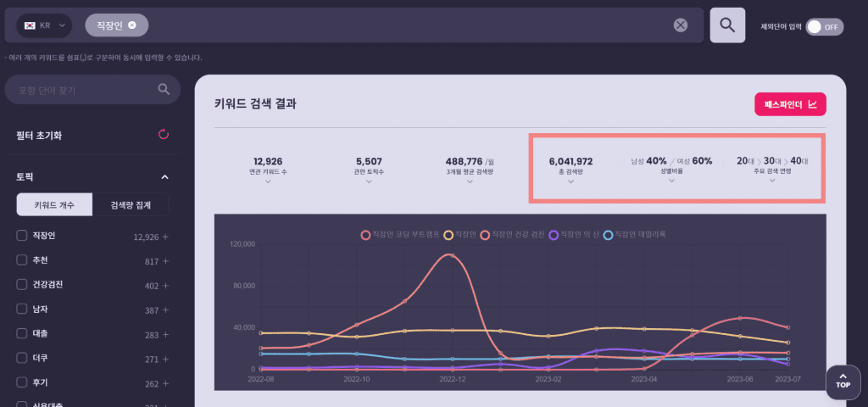The width and height of the screenshot is (868, 407).
Task: Collapse the 토픽 section chevron
Action: 164,177
